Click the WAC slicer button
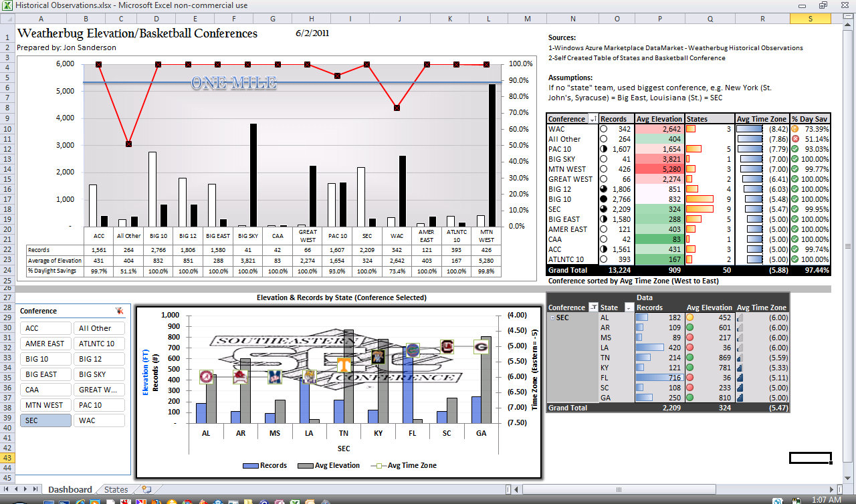Image resolution: width=856 pixels, height=504 pixels. pyautogui.click(x=99, y=420)
